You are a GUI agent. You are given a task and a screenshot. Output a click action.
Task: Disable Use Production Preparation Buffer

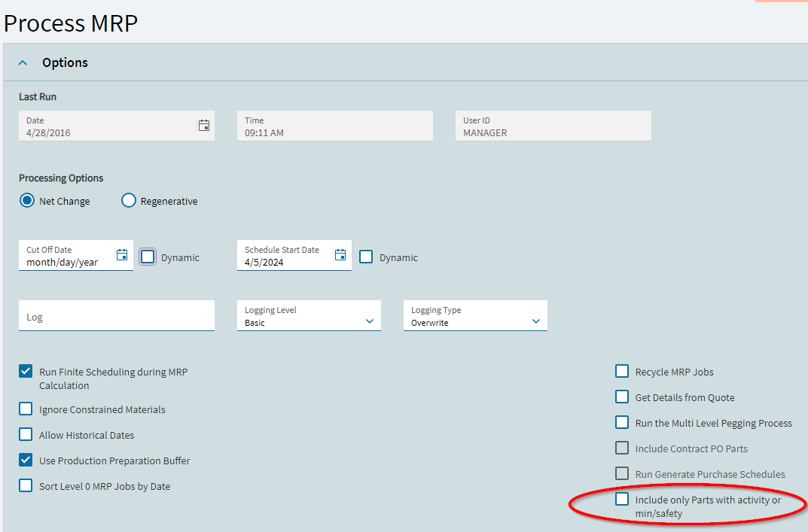[x=26, y=460]
